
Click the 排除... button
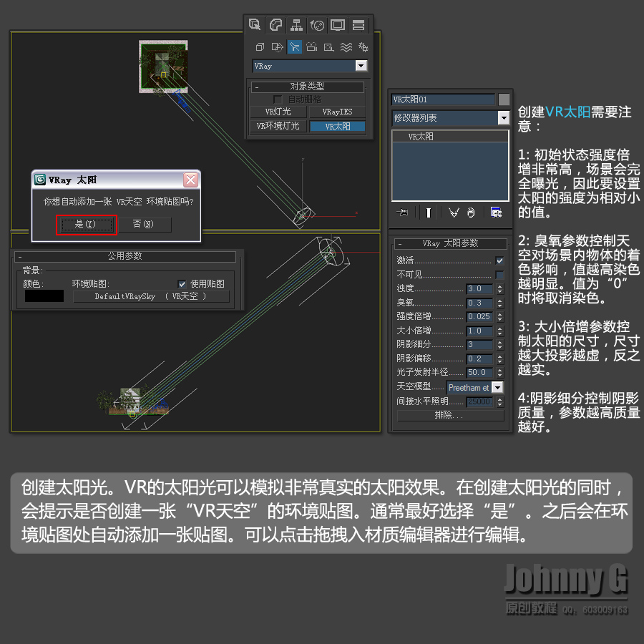pyautogui.click(x=450, y=415)
